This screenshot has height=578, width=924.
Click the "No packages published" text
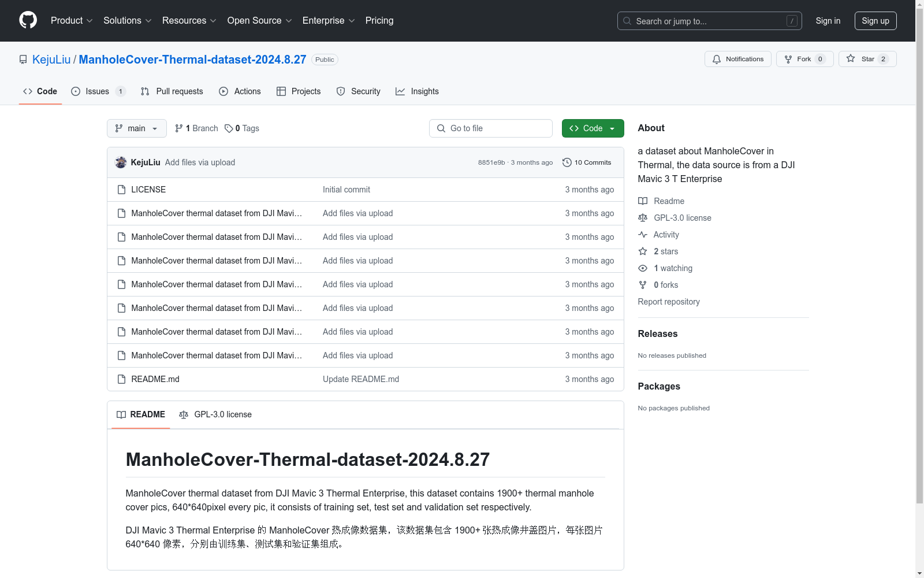(x=674, y=408)
